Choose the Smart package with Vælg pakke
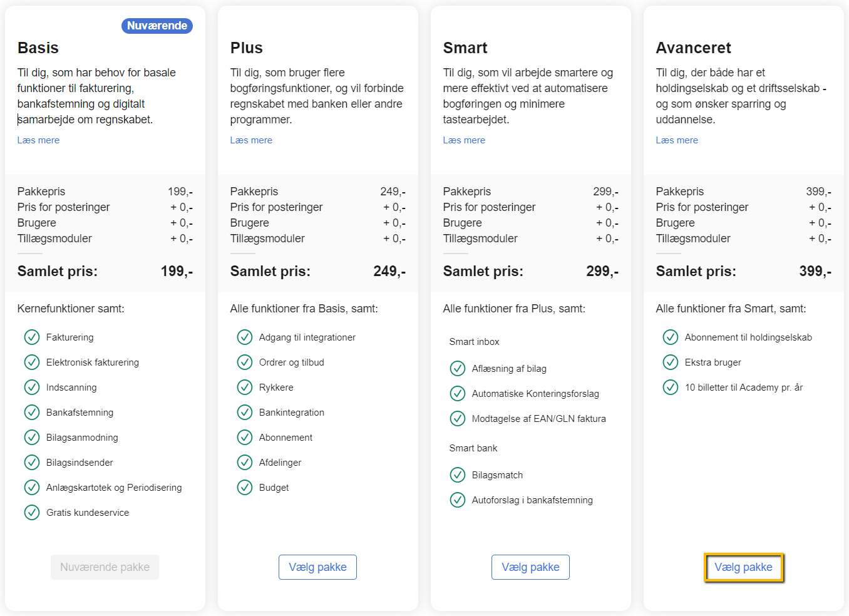 pyautogui.click(x=530, y=567)
